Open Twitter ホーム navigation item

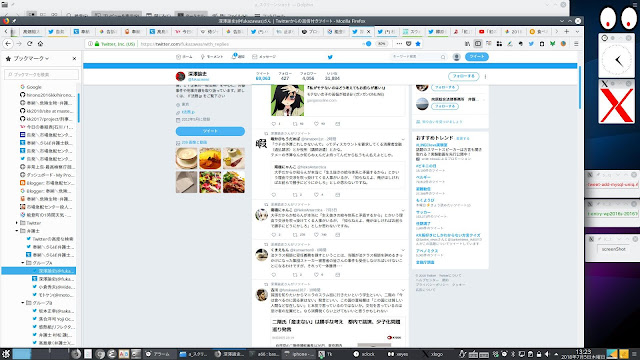pyautogui.click(x=184, y=57)
